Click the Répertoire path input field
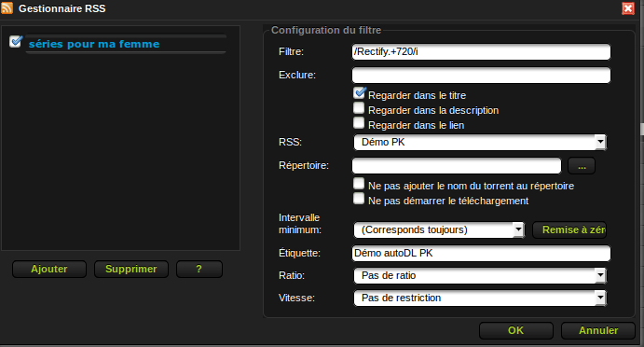The height and width of the screenshot is (347, 644). pyautogui.click(x=457, y=166)
